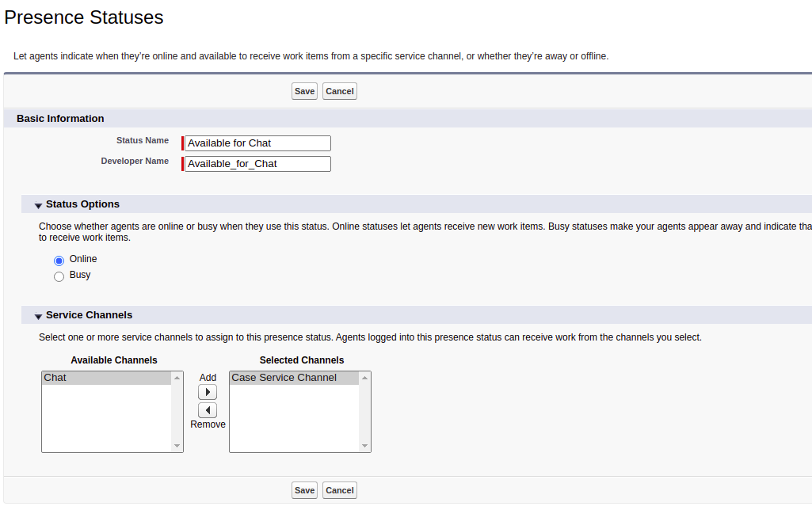The width and height of the screenshot is (812, 510).
Task: Click the Remove left-arrow button
Action: (207, 410)
